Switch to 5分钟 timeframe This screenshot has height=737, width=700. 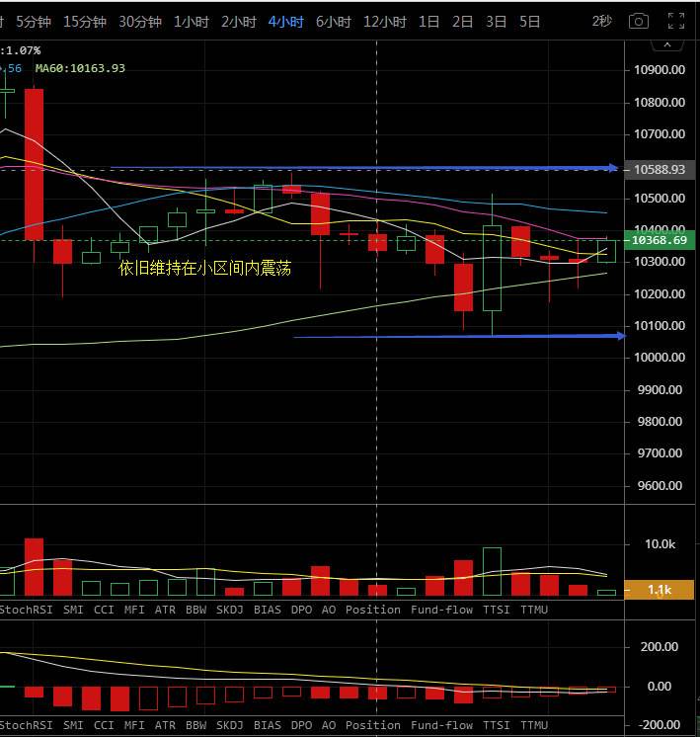[x=34, y=22]
